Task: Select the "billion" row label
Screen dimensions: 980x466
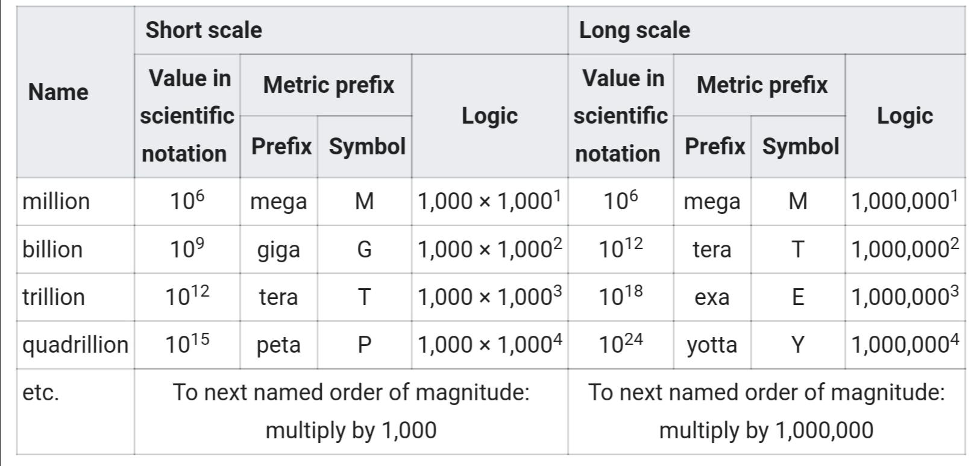Action: pyautogui.click(x=52, y=250)
